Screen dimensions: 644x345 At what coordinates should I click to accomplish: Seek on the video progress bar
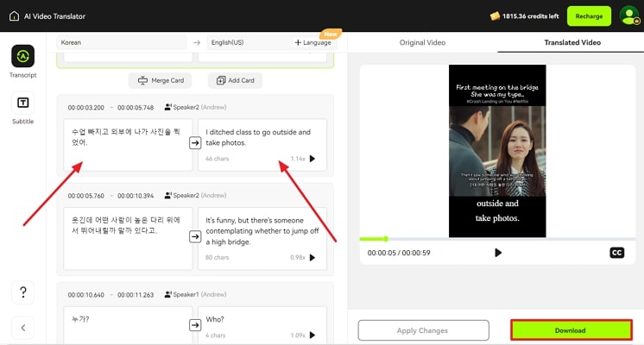[497, 239]
